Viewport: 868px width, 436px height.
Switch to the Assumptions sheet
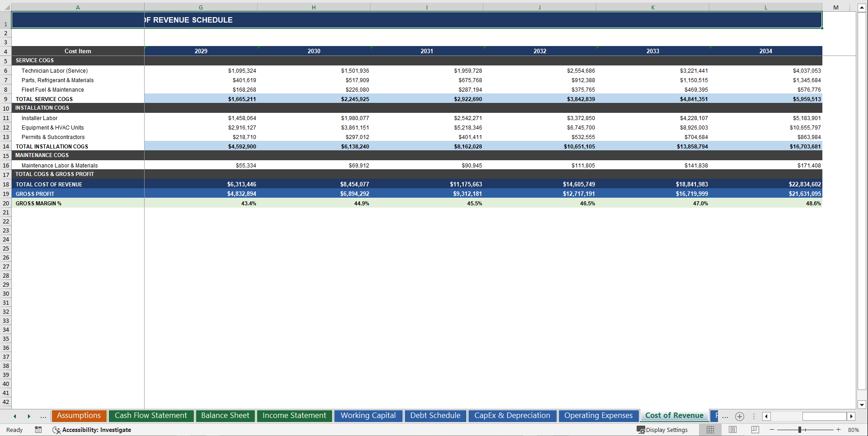(x=79, y=416)
